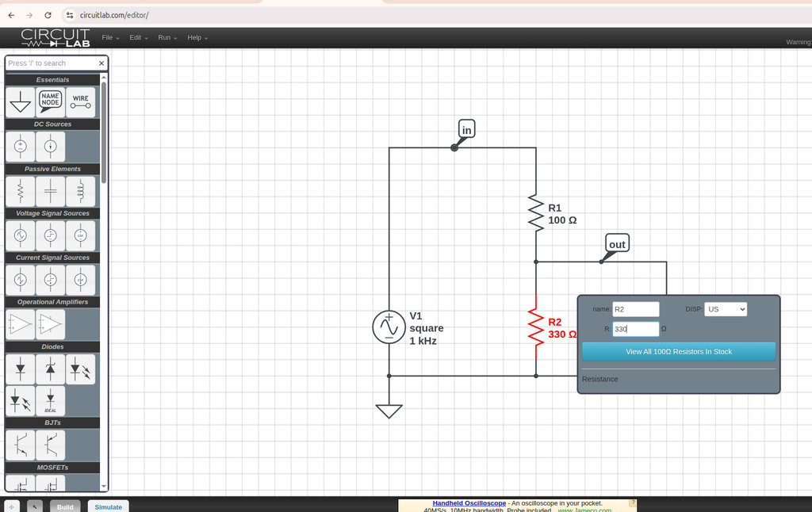
Task: Open the Handheld Oscilloscope ad link
Action: (x=469, y=503)
